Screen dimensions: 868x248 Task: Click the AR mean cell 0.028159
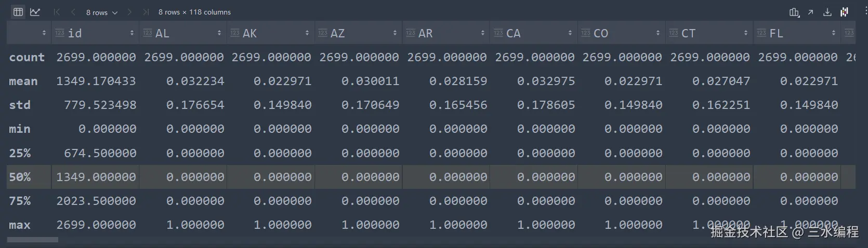[458, 81]
